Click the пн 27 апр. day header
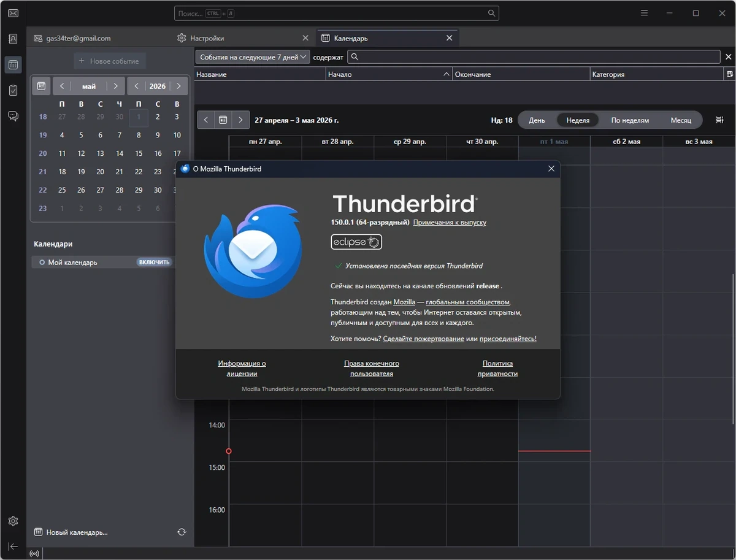Image resolution: width=736 pixels, height=560 pixels. coord(266,142)
